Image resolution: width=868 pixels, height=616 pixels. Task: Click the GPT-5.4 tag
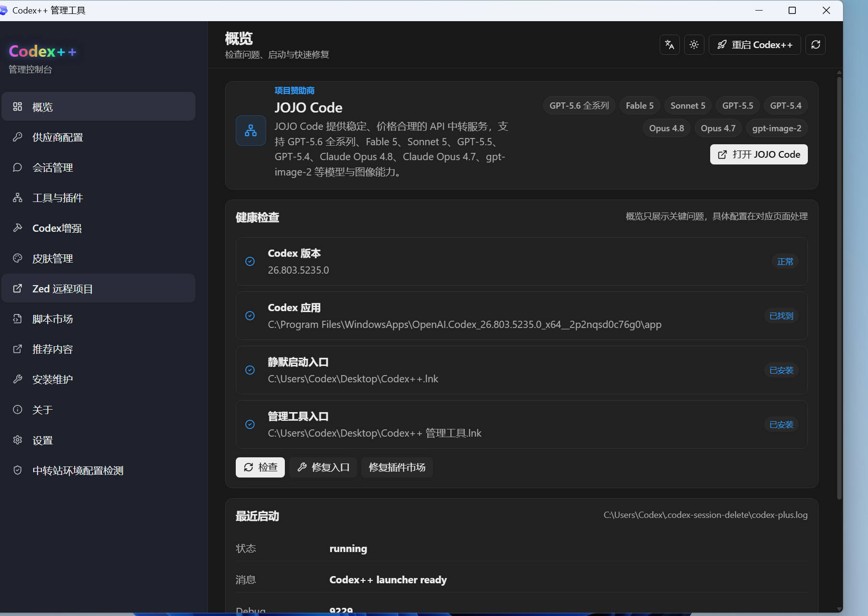(786, 106)
